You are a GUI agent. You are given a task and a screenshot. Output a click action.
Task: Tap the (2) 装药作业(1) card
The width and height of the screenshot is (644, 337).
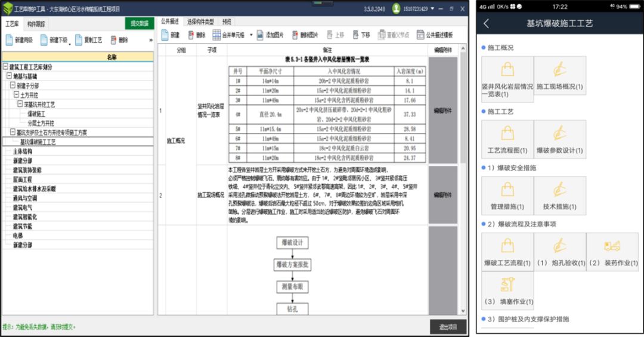pyautogui.click(x=613, y=252)
